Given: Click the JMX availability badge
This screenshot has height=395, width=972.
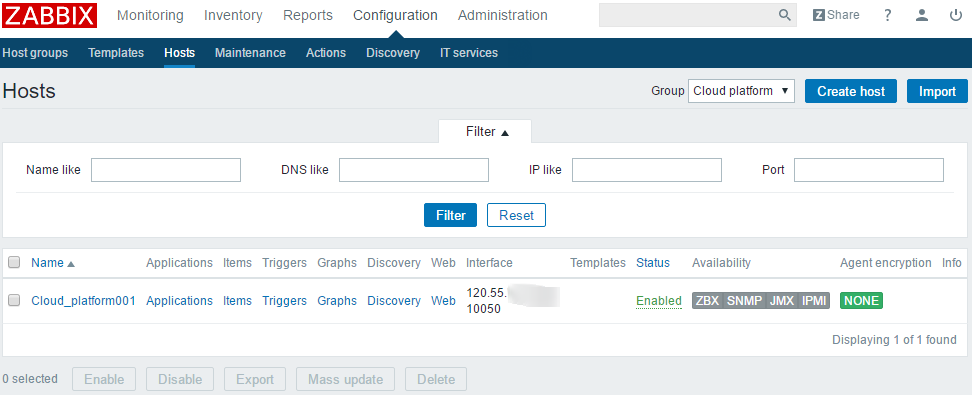Looking at the screenshot, I should (782, 301).
